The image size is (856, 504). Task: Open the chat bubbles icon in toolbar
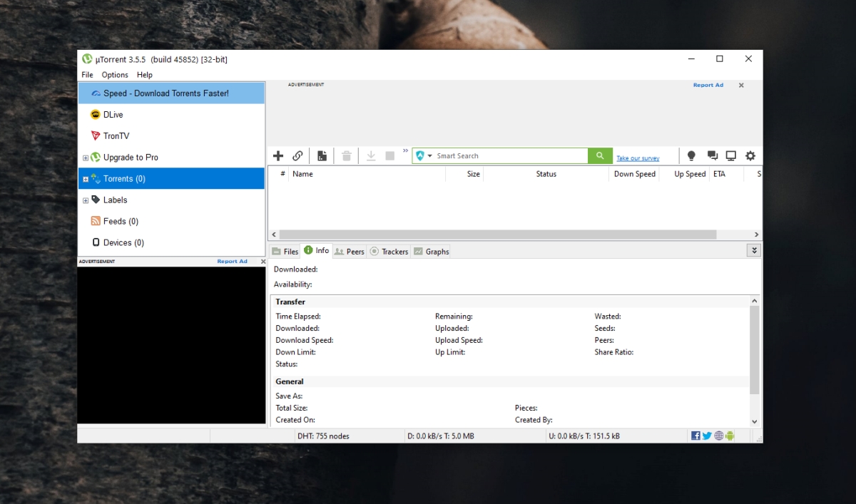[712, 155]
